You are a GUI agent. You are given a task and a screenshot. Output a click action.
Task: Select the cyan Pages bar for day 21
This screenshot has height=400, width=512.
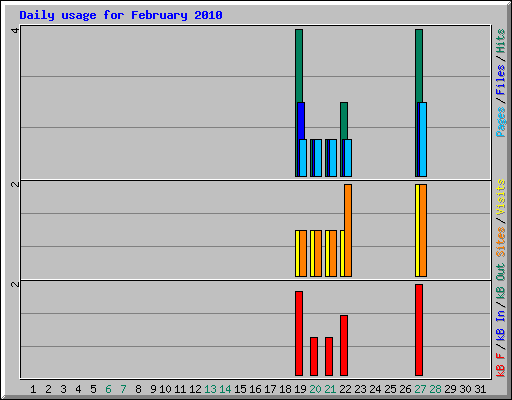333,158
